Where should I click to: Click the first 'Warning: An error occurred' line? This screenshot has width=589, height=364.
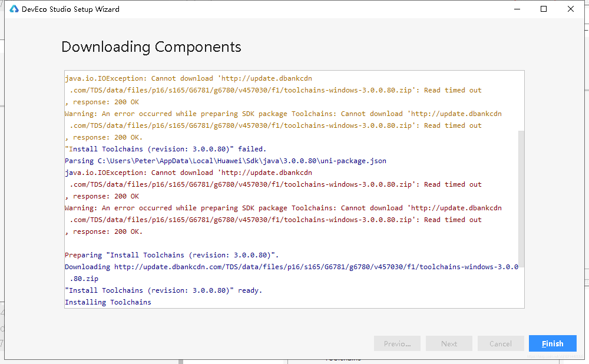tap(283, 114)
